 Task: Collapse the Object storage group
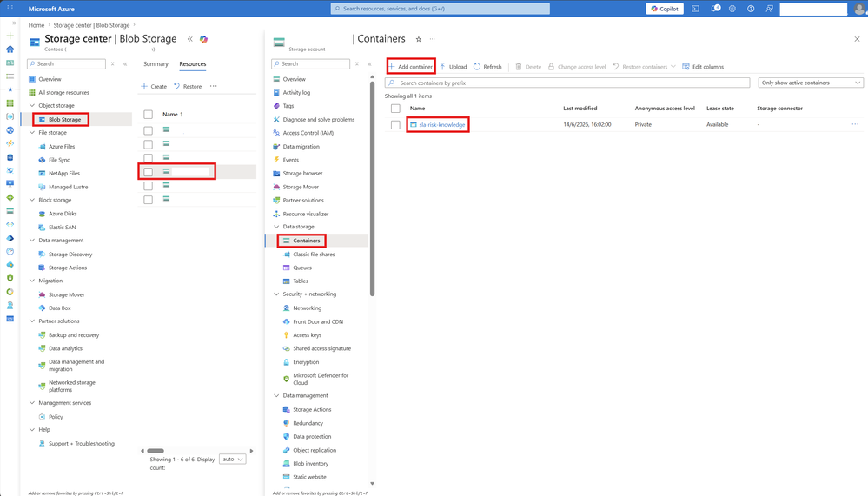(x=31, y=106)
